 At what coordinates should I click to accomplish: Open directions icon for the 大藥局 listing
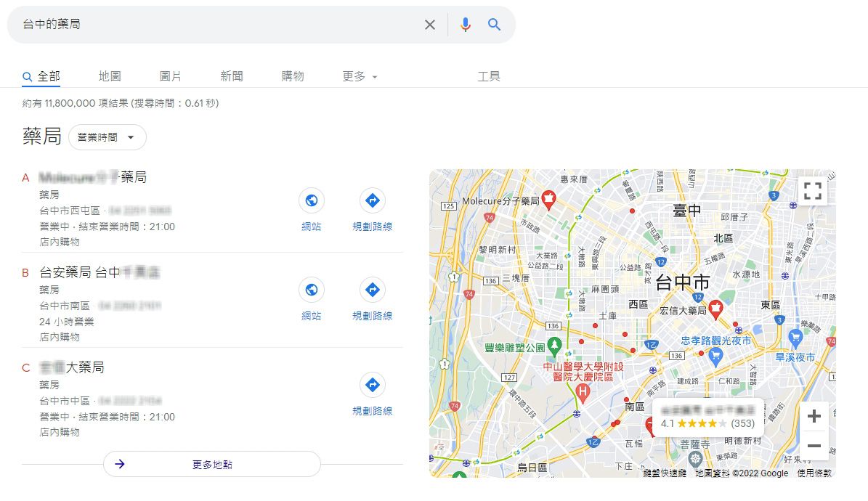[372, 385]
